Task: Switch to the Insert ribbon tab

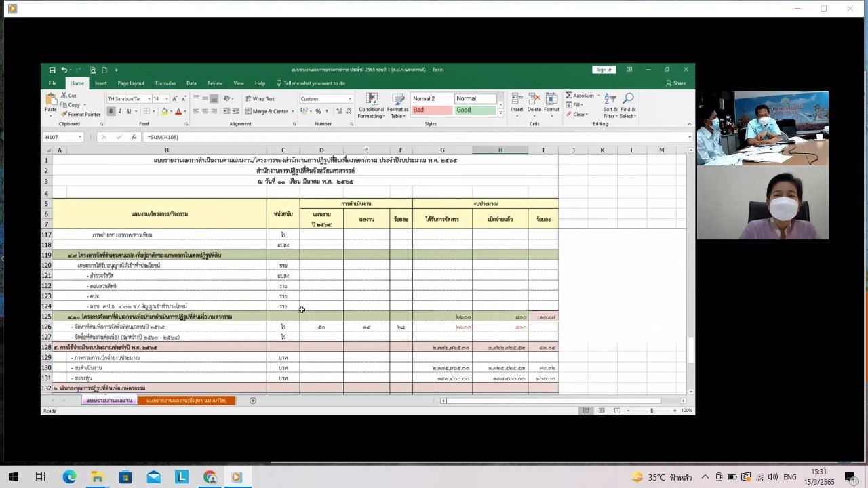Action: 100,83
